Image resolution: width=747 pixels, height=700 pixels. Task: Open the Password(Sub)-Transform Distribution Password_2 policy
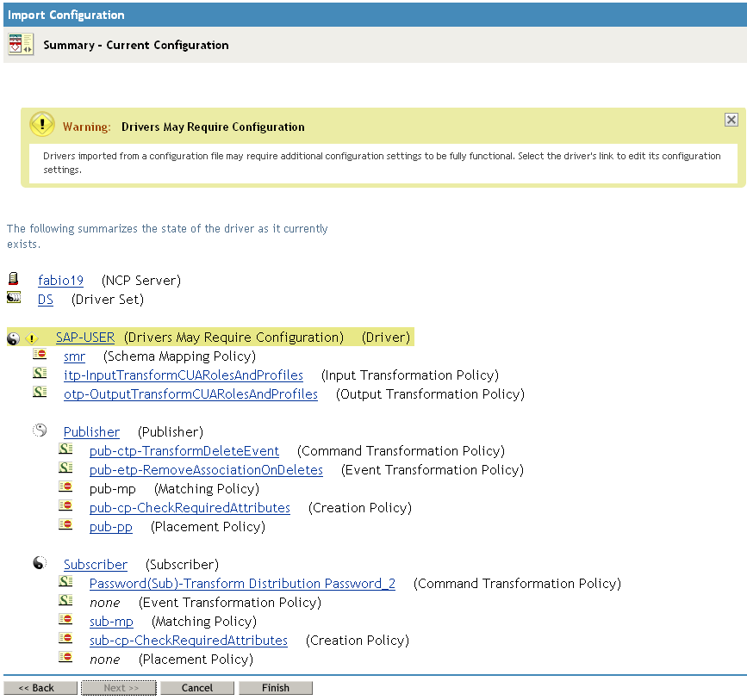[x=242, y=583]
